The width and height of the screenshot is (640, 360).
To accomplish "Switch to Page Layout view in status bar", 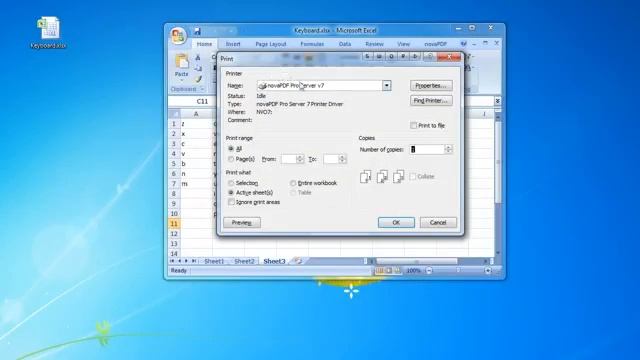I will pos(389,271).
